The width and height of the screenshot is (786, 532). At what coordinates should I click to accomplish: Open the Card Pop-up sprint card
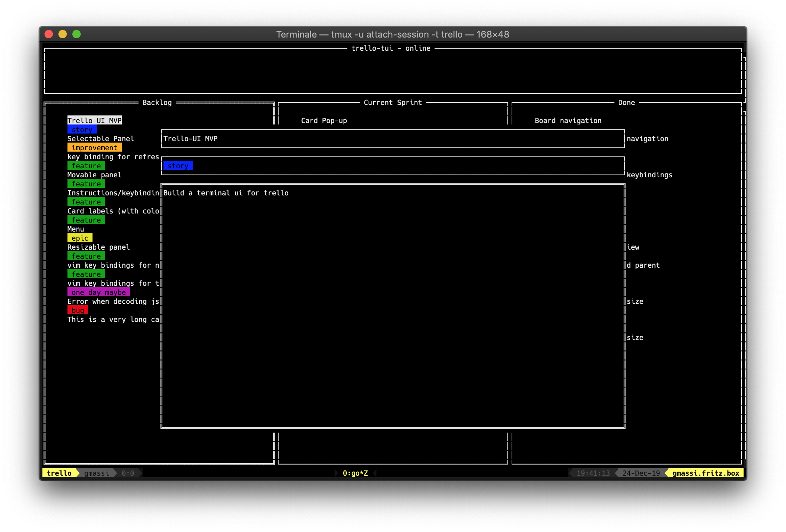point(324,121)
